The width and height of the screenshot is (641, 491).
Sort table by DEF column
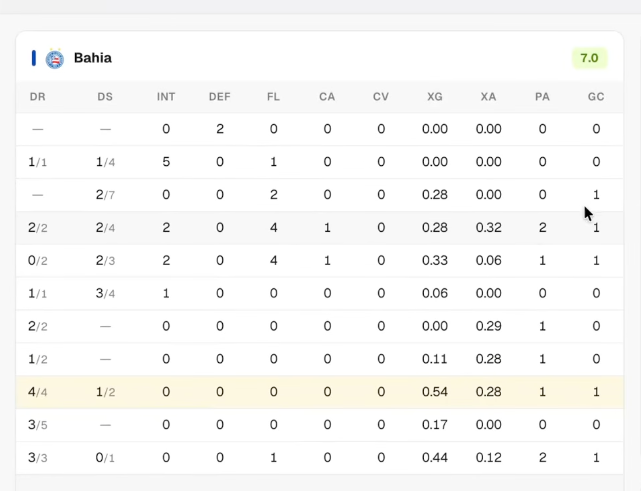(220, 97)
